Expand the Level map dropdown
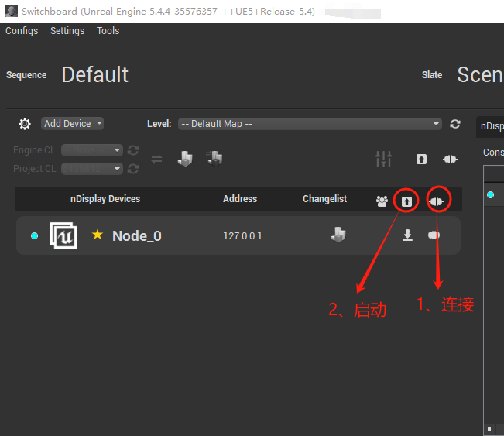The image size is (504, 436). click(x=310, y=124)
